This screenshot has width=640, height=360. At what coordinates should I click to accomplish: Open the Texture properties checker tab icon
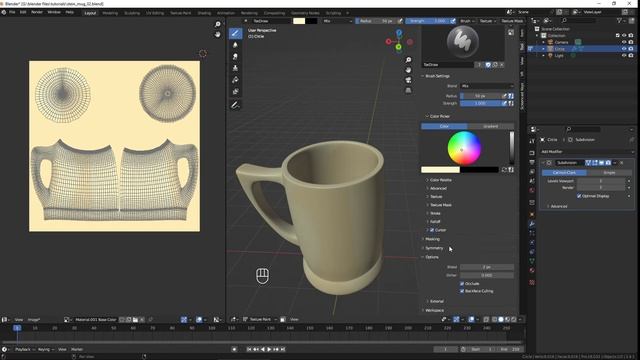pyautogui.click(x=532, y=282)
